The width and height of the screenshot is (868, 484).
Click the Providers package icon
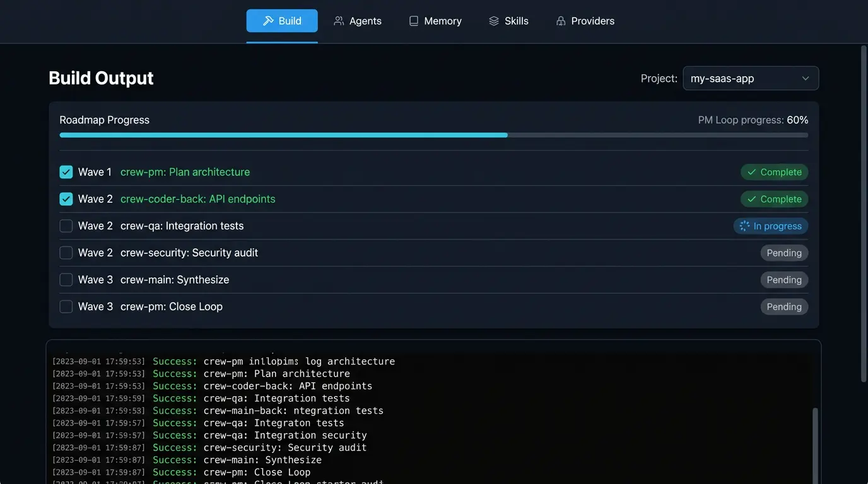560,20
